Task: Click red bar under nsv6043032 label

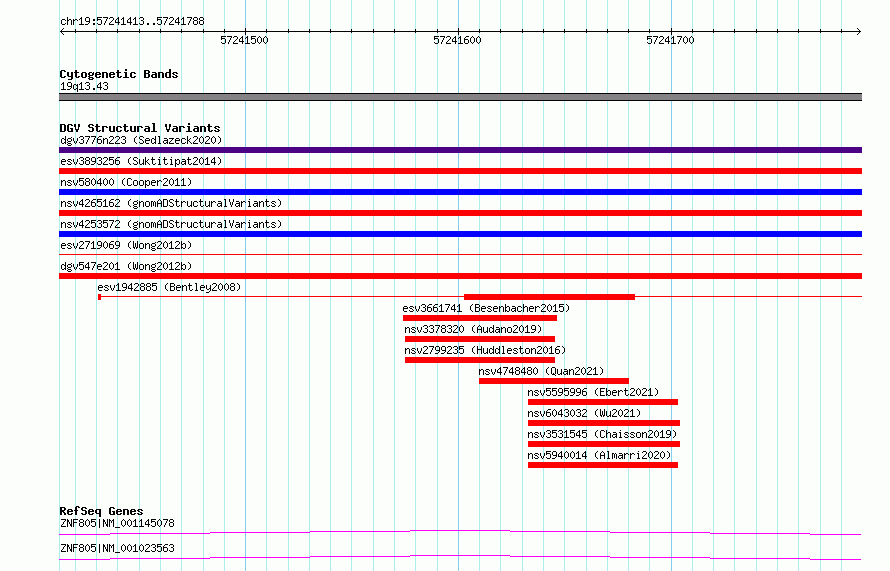Action: click(604, 423)
